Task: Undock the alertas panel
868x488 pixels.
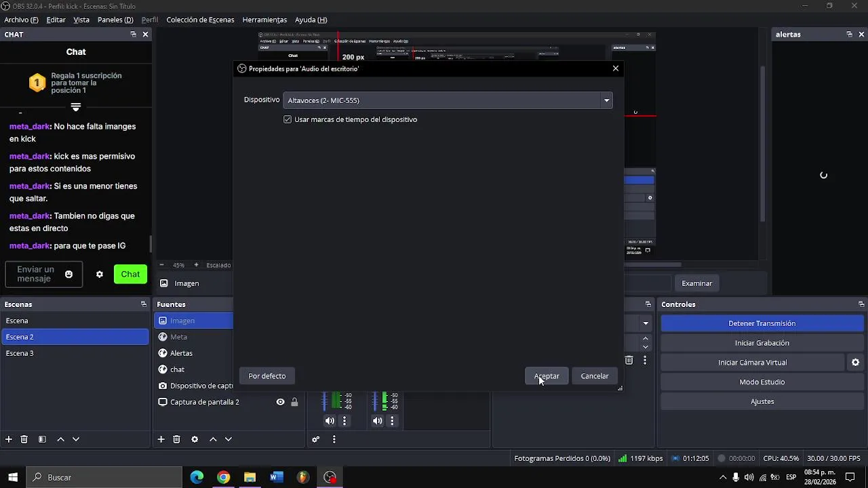Action: click(x=849, y=35)
